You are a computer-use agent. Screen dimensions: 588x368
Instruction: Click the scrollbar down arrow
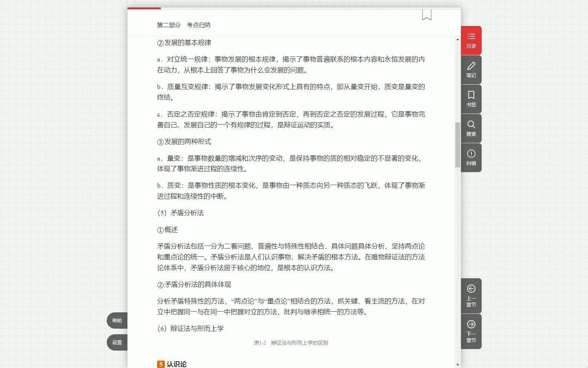point(458,364)
